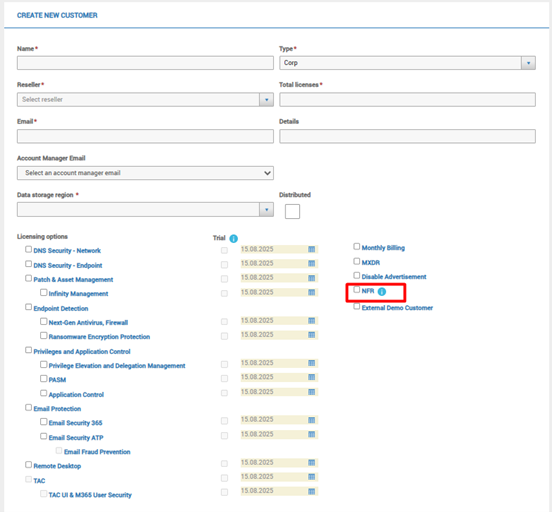The image size is (552, 512).
Task: Check the PASM checkbox
Action: (44, 378)
